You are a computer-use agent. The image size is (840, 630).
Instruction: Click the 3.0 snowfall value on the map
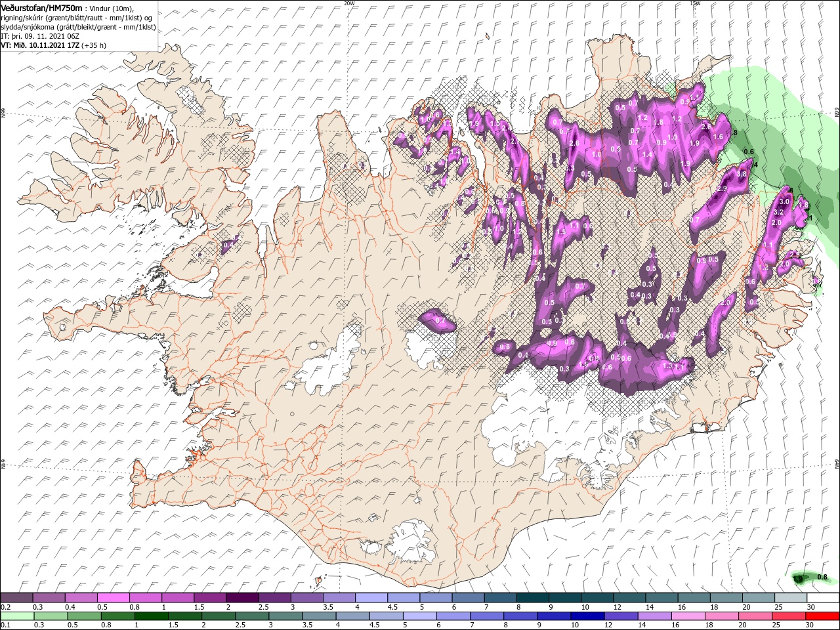click(783, 201)
